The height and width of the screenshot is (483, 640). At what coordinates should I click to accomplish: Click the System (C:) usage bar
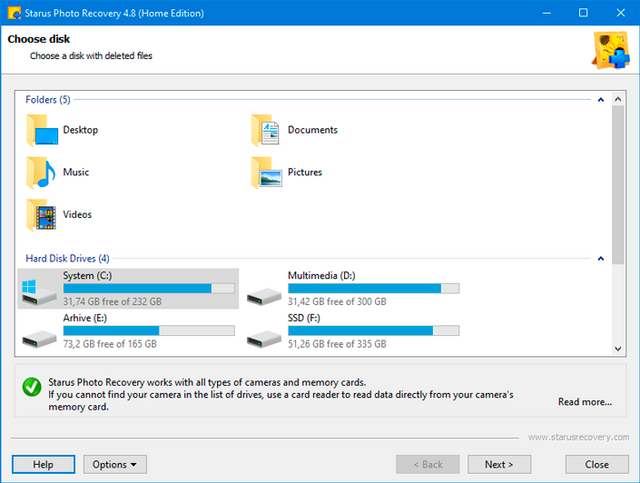pyautogui.click(x=149, y=289)
